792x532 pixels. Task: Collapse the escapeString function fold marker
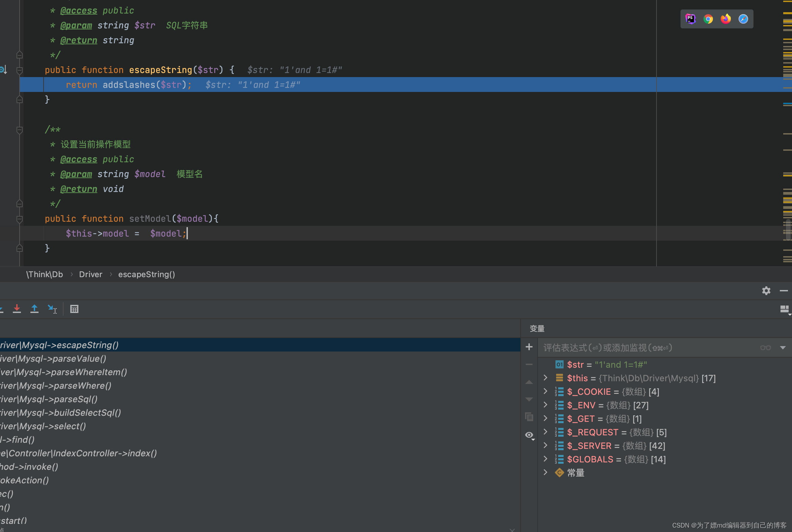click(20, 70)
